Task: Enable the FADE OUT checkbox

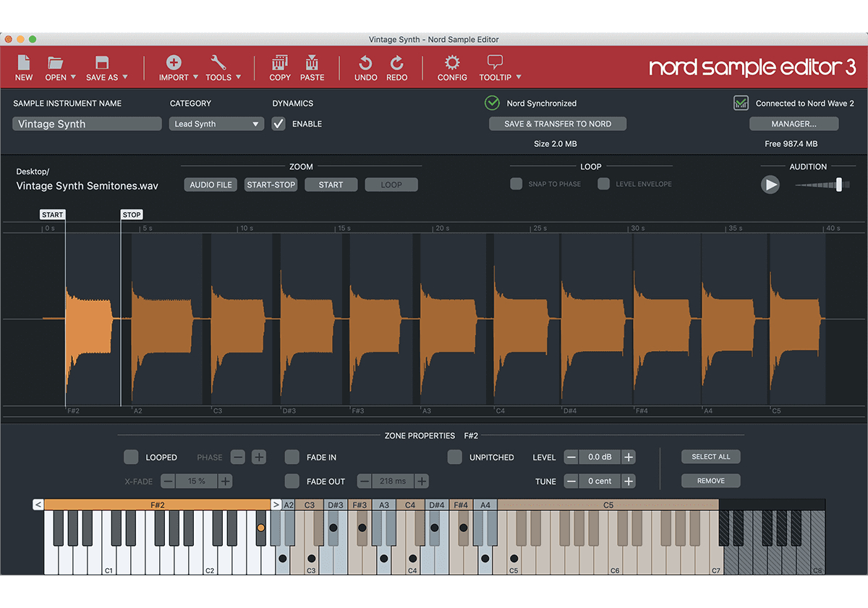Action: pos(292,481)
